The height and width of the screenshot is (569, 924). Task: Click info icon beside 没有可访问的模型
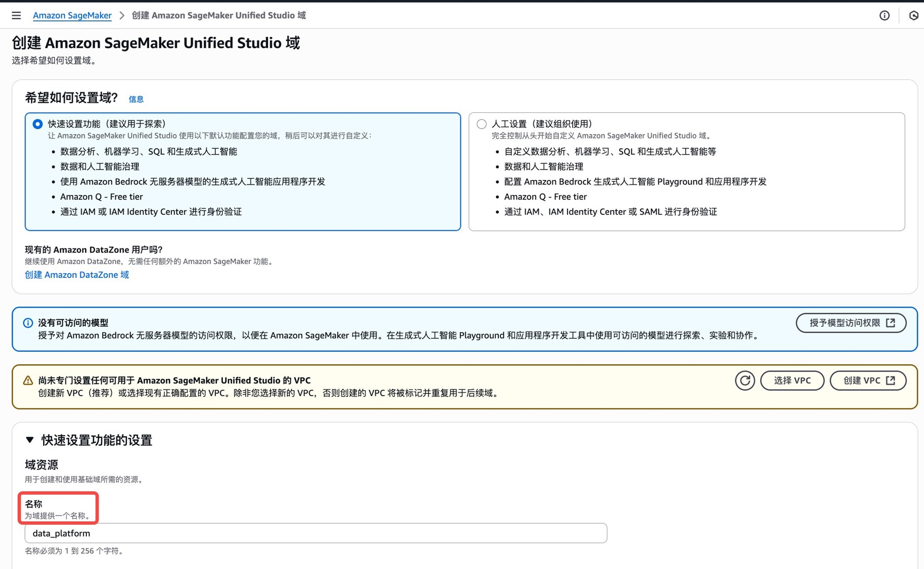28,323
